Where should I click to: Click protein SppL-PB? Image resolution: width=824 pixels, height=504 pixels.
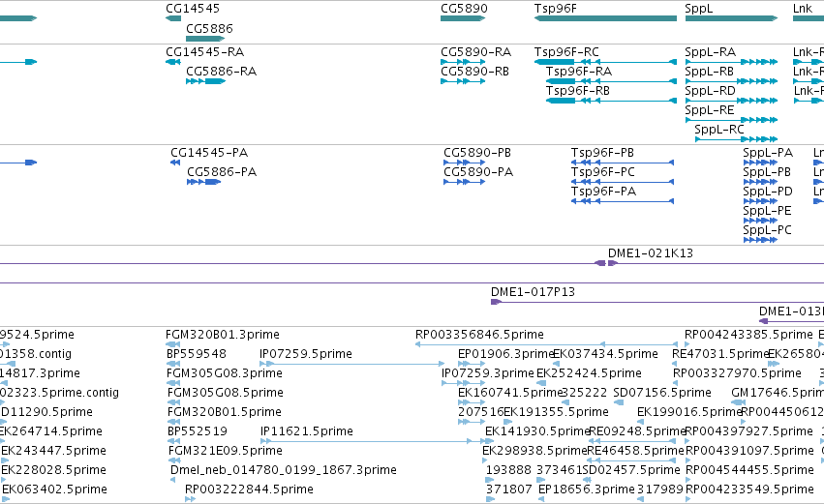pyautogui.click(x=767, y=172)
